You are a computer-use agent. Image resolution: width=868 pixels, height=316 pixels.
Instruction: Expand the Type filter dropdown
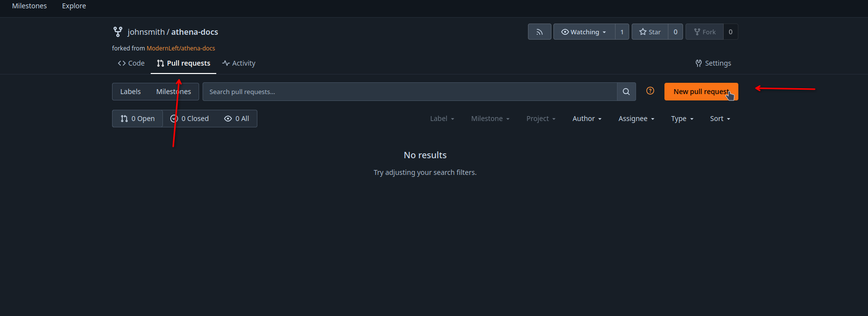coord(682,119)
